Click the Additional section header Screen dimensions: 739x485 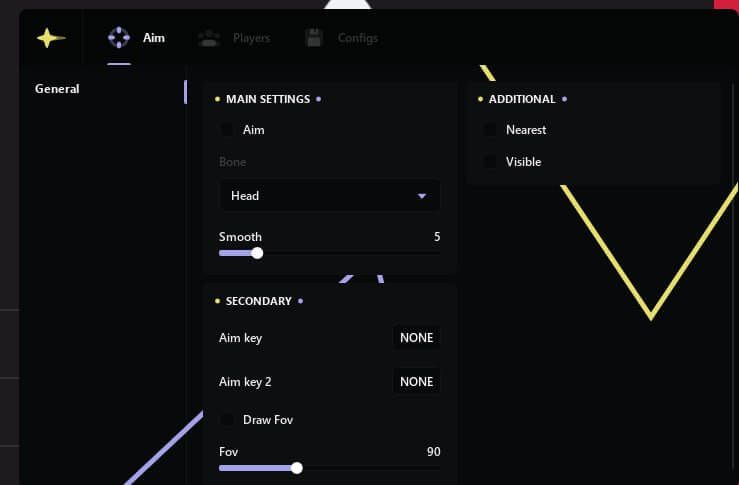[x=523, y=99]
